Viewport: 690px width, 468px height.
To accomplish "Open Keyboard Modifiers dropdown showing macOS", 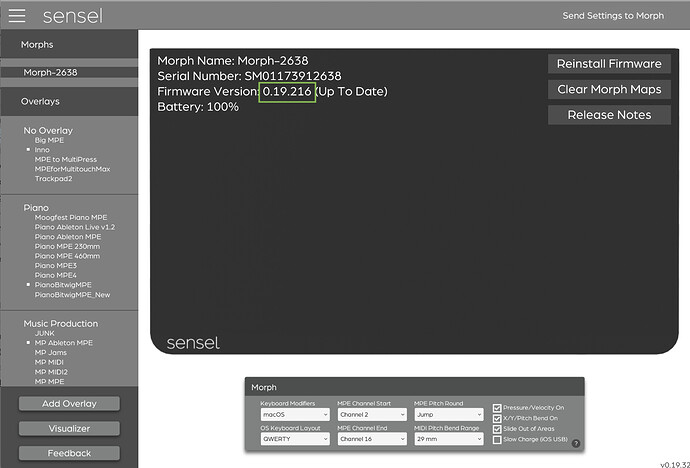I will click(295, 414).
